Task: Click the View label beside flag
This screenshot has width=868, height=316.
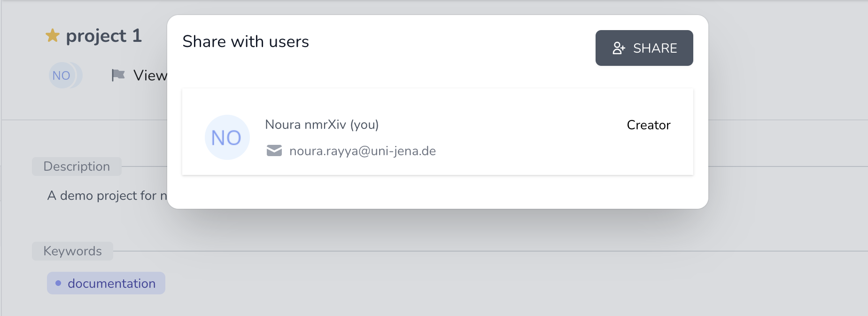Action: pyautogui.click(x=150, y=75)
